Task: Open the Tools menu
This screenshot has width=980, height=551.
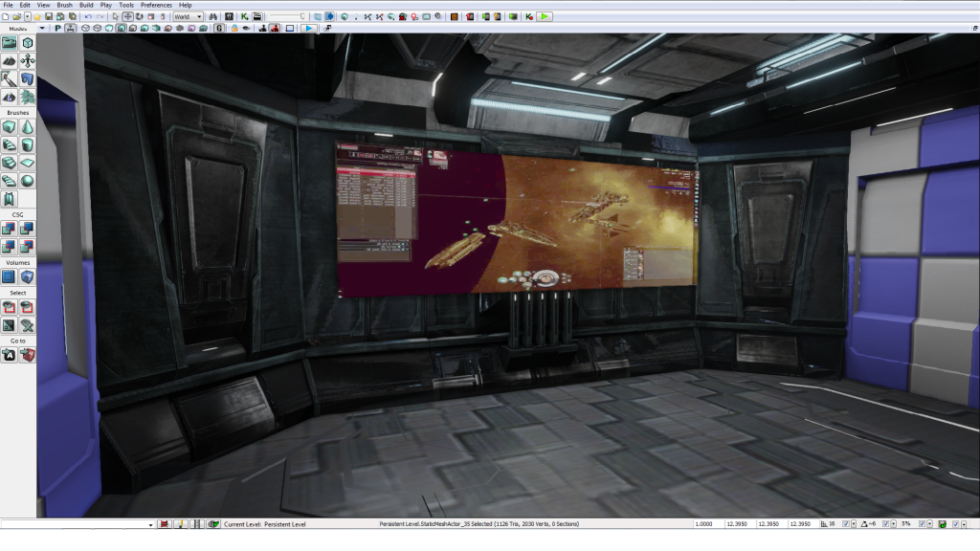Action: [x=126, y=5]
